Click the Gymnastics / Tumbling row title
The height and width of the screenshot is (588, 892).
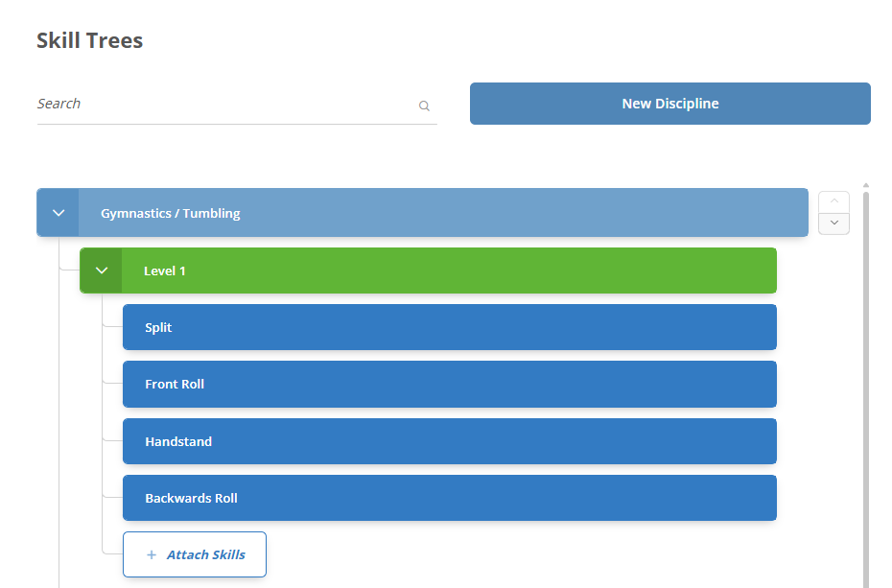click(x=170, y=213)
